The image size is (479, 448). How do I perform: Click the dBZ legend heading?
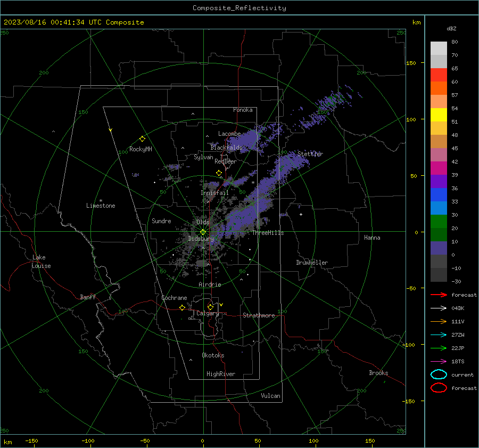[451, 29]
